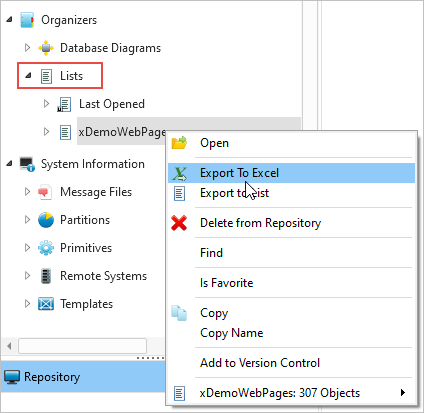Click the Database Diagrams icon
This screenshot has width=424, height=413.
(46, 48)
